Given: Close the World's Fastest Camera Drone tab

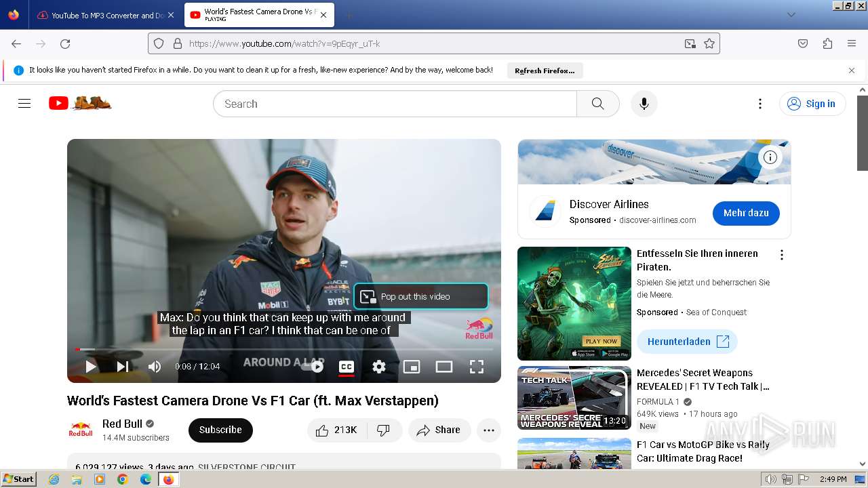Looking at the screenshot, I should click(323, 15).
